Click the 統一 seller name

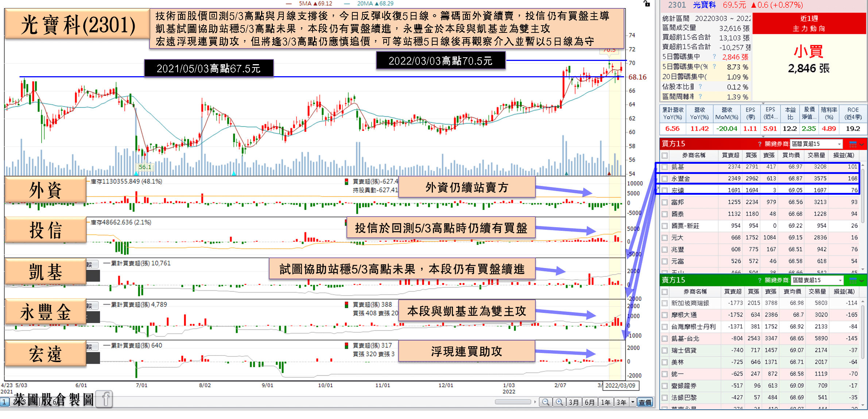tap(677, 374)
